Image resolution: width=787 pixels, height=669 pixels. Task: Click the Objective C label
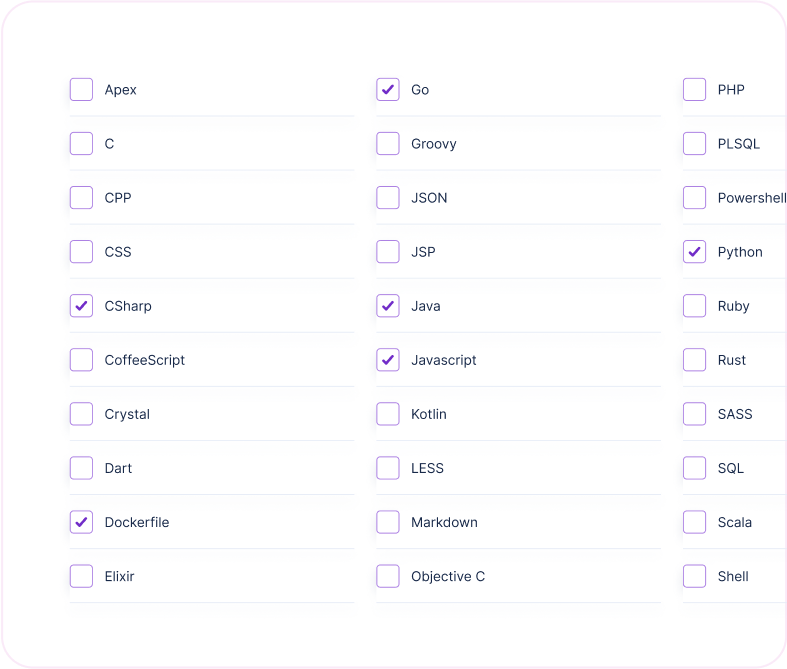pos(448,576)
